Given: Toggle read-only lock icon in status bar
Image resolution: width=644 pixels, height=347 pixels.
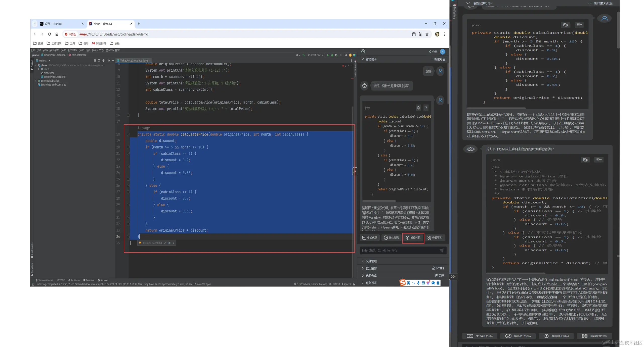Looking at the screenshot, I should (354, 284).
